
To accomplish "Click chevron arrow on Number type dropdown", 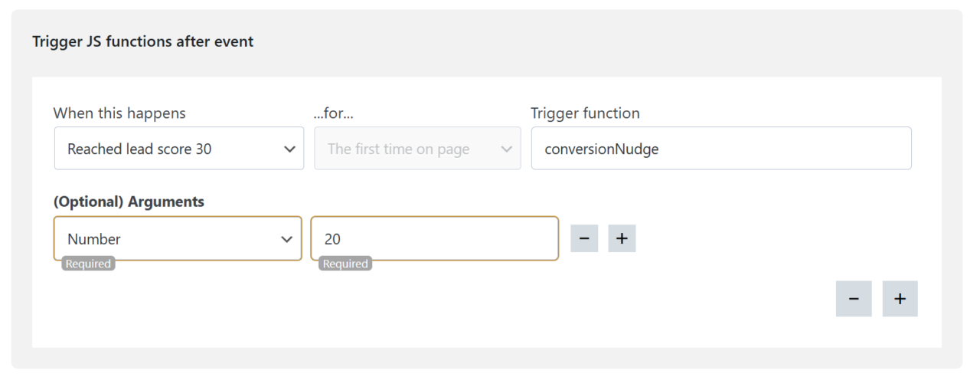I will pyautogui.click(x=287, y=239).
